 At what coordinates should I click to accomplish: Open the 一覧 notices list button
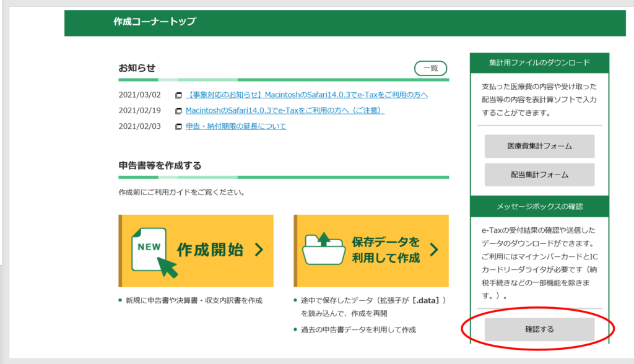(x=431, y=68)
